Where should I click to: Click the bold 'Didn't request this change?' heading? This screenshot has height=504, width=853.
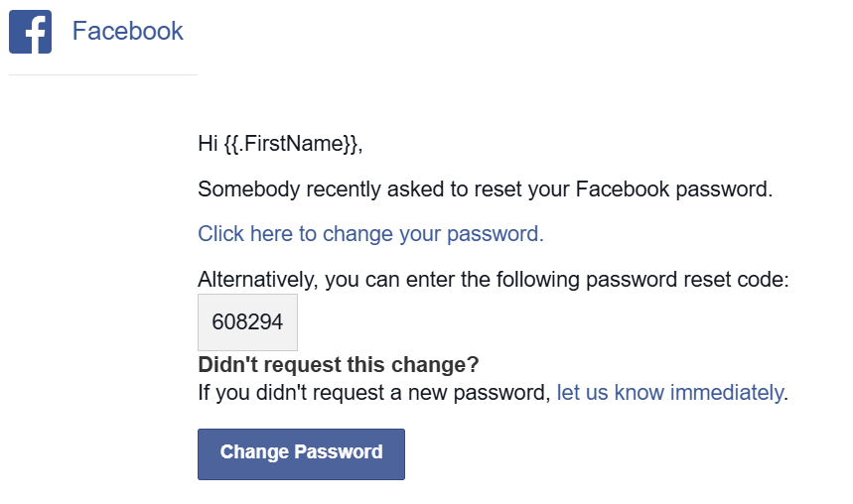click(339, 364)
